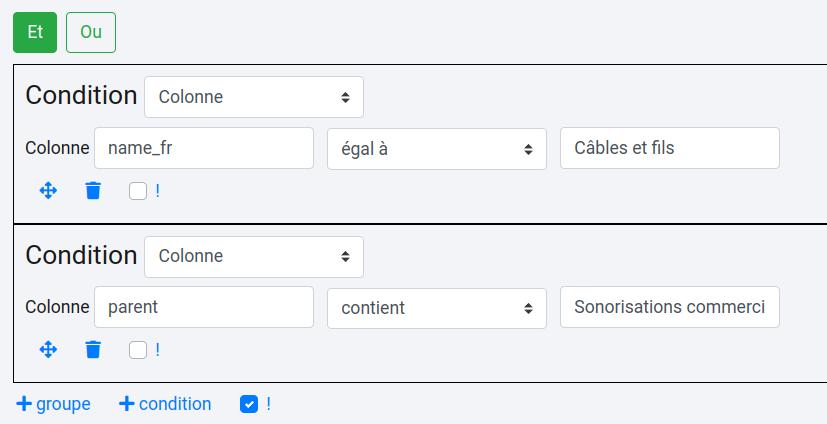The image size is (827, 424).
Task: Open the 'contient' operator dropdown
Action: 437,308
